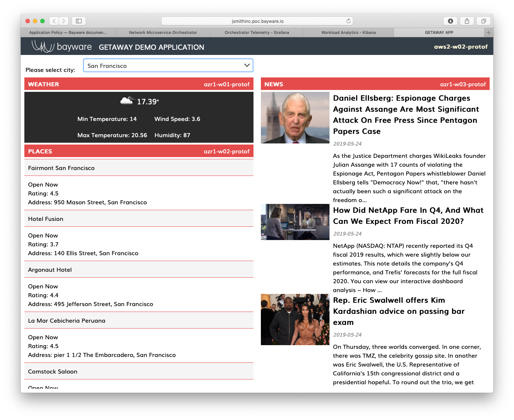
Task: Open the Safari downloads icon
Action: pyautogui.click(x=451, y=21)
